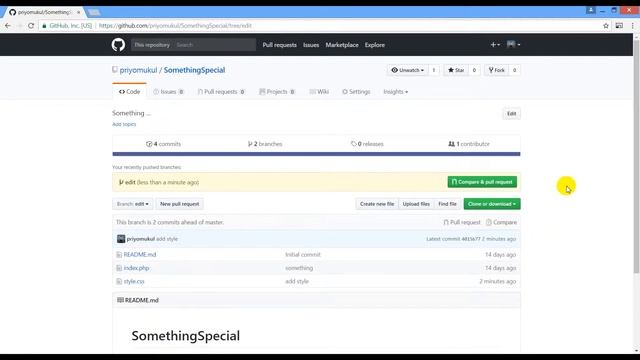640x360 pixels.
Task: View the 4 commits history
Action: click(x=163, y=144)
